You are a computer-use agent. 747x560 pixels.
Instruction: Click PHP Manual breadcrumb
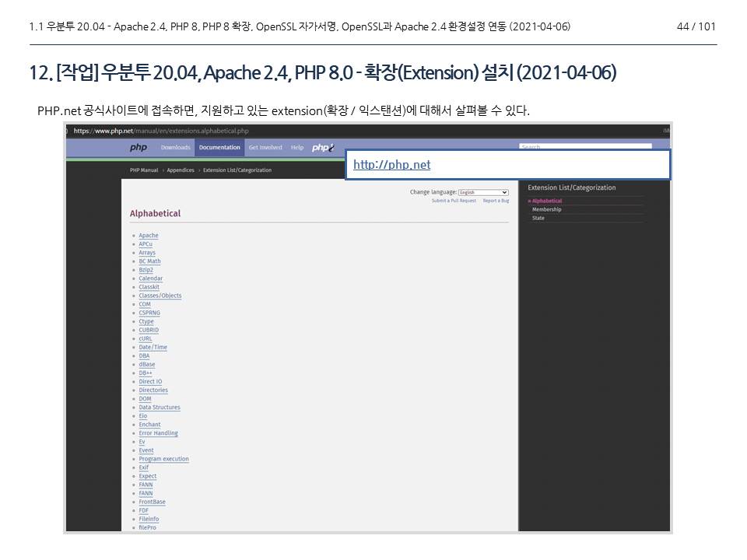144,170
